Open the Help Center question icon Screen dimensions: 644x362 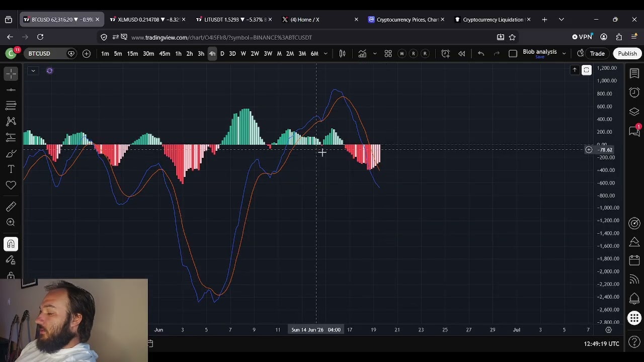[x=634, y=343]
